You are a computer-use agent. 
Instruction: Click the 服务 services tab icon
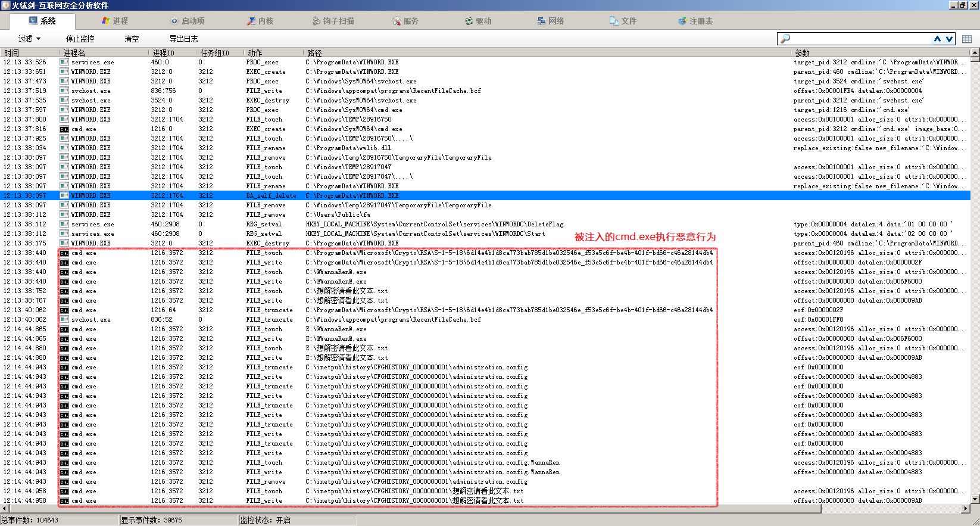pyautogui.click(x=396, y=21)
